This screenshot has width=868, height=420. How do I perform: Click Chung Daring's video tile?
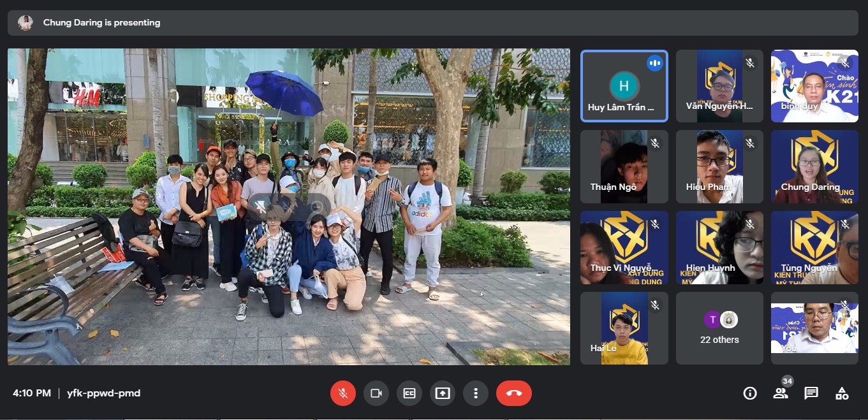814,166
